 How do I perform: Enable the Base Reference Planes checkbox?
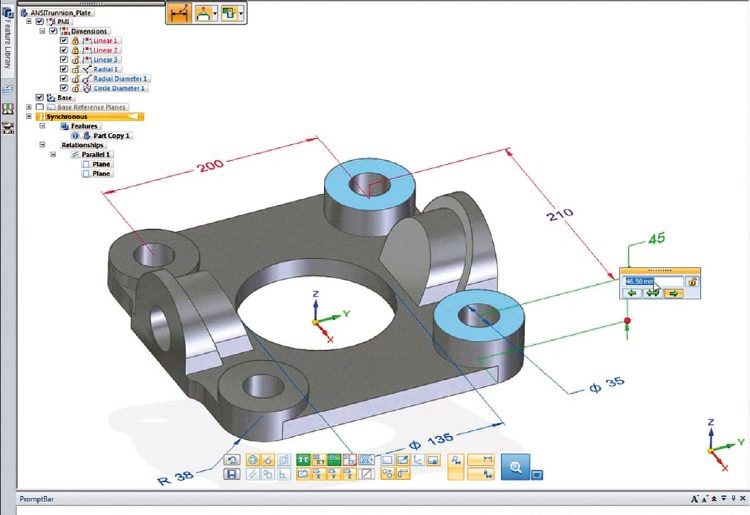pyautogui.click(x=40, y=107)
